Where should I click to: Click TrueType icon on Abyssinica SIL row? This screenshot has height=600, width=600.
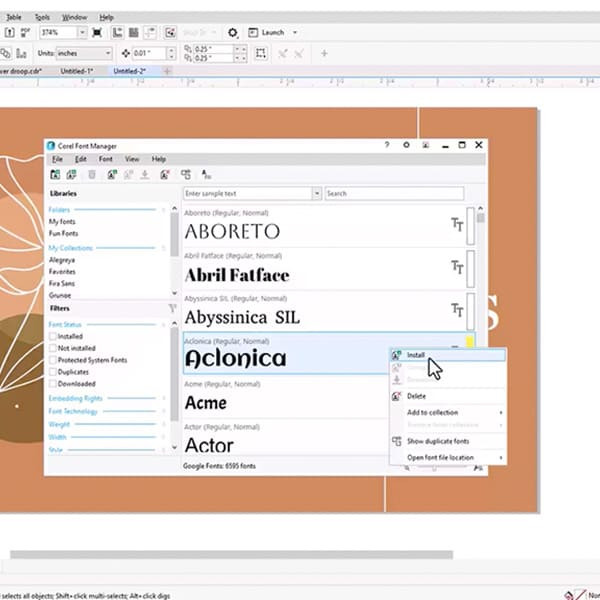click(457, 310)
